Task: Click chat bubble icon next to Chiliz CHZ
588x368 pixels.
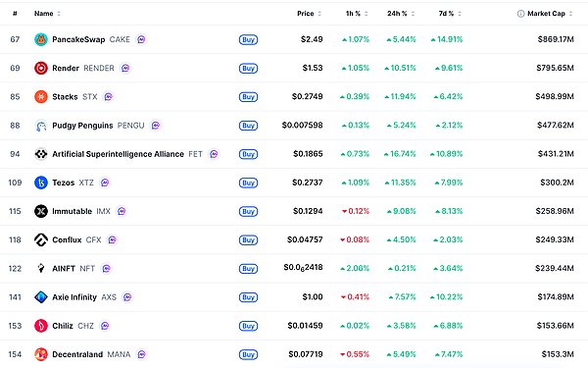Action: (x=105, y=326)
